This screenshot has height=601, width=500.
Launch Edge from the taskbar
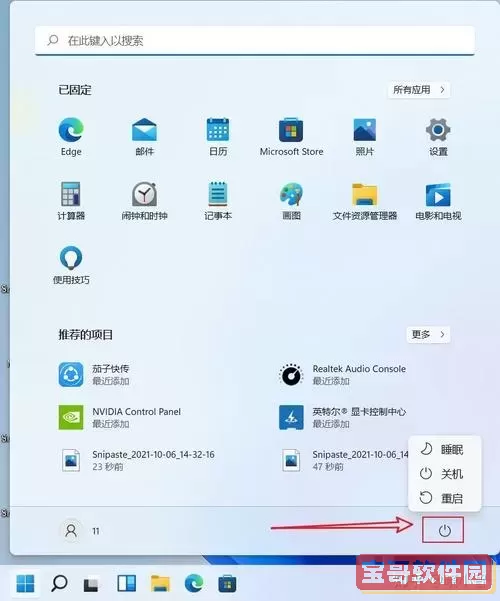194,584
